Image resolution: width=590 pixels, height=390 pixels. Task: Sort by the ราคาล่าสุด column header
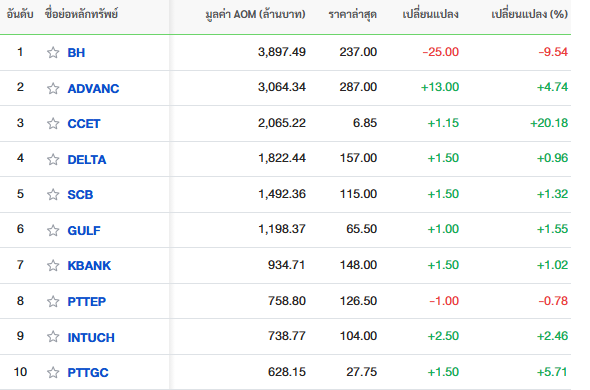click(x=353, y=15)
